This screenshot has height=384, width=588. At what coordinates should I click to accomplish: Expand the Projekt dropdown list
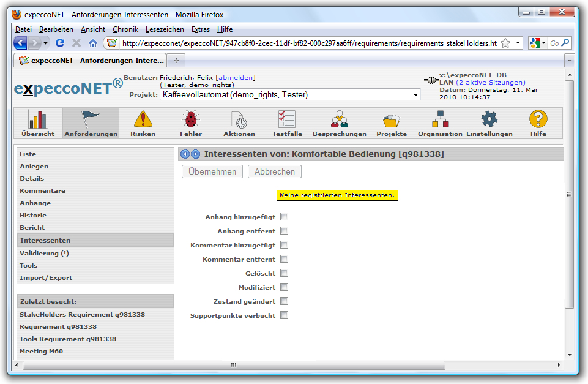click(x=416, y=95)
